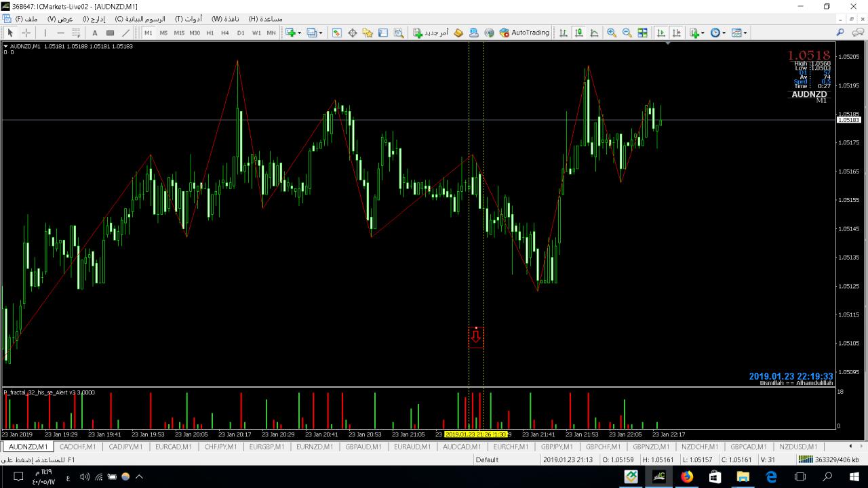Expand the New Chart dropdown arrow
The width and height of the screenshot is (868, 488).
point(299,33)
